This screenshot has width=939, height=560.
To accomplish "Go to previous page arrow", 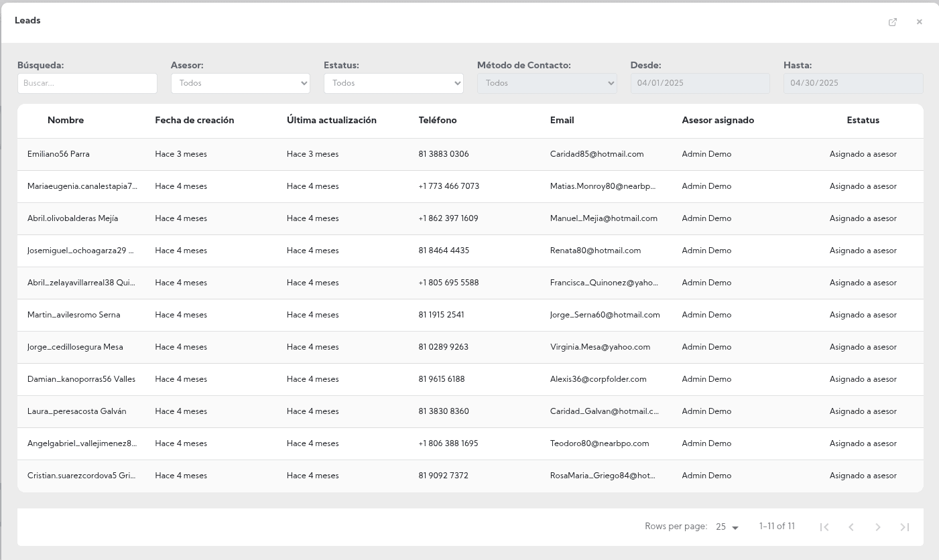I will [x=851, y=527].
